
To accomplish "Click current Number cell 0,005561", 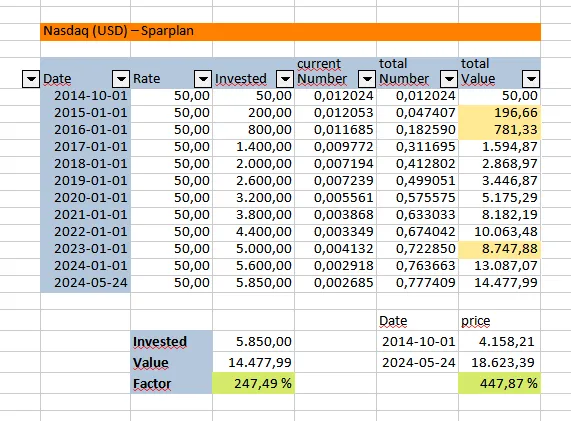I will pos(335,198).
